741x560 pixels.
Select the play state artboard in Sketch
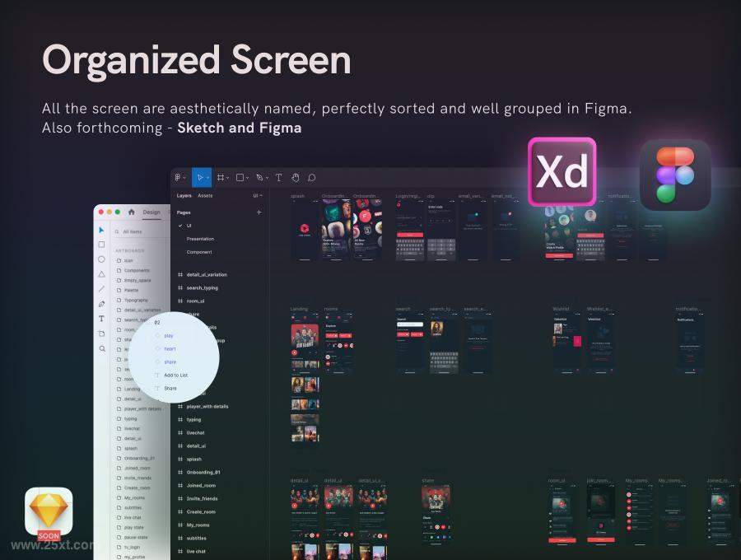coord(134,528)
